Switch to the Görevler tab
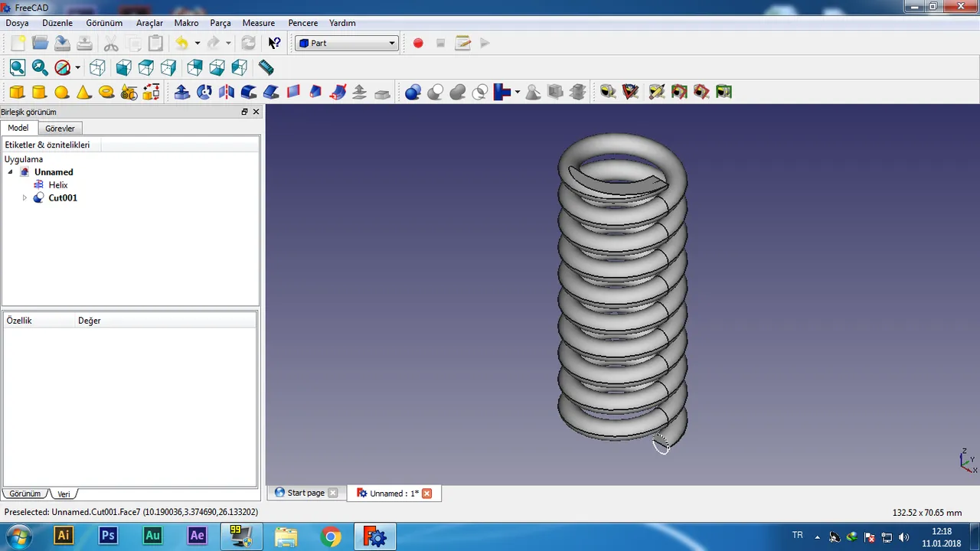This screenshot has height=551, width=980. 60,129
